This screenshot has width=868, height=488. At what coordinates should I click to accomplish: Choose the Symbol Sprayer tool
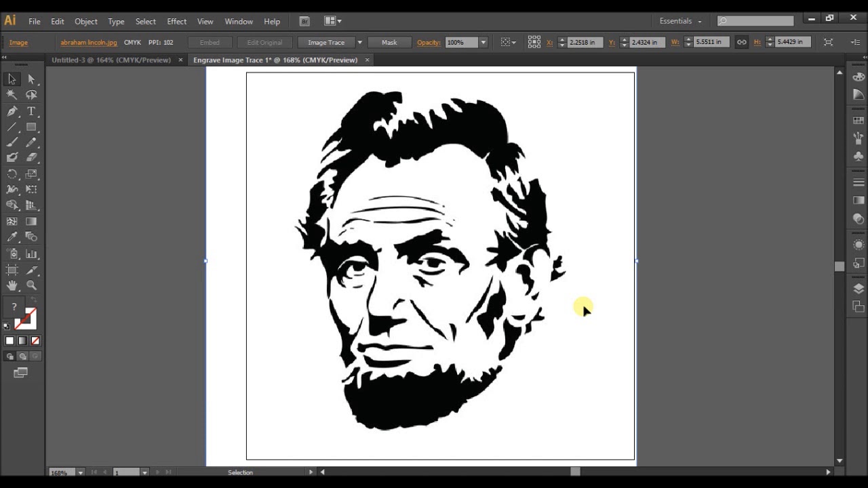[x=12, y=254]
